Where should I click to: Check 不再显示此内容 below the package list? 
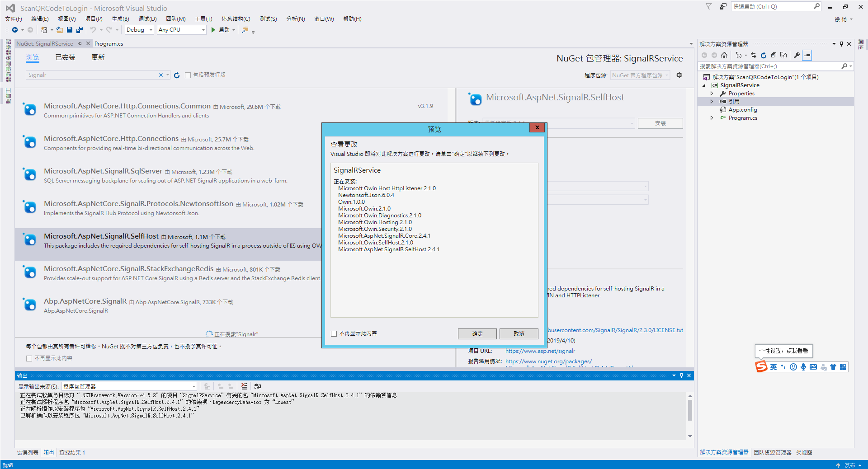click(29, 358)
